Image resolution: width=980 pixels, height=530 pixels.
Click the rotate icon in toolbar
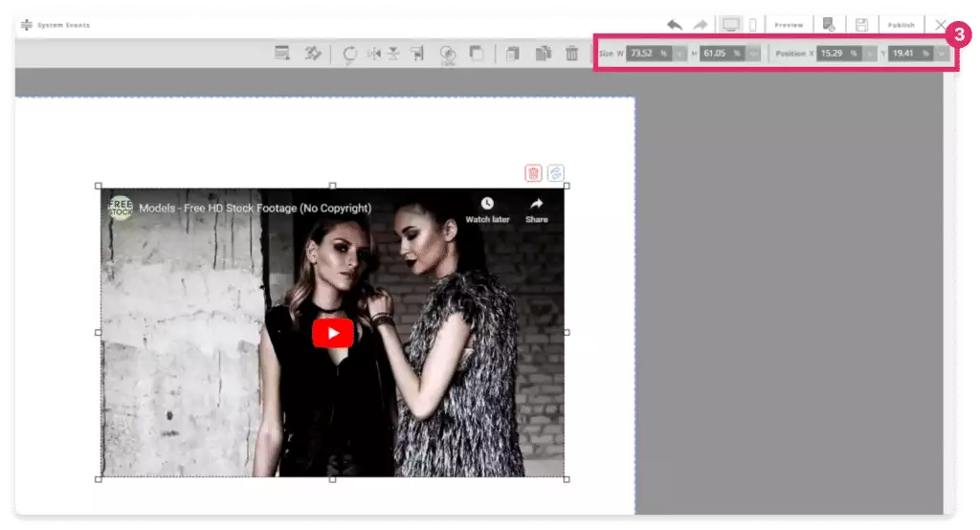click(349, 54)
